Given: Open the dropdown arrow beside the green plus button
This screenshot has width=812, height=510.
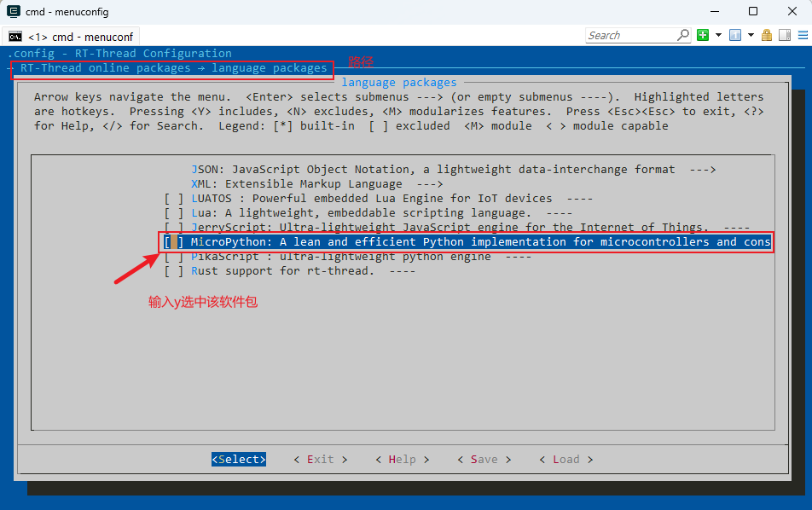Looking at the screenshot, I should pyautogui.click(x=718, y=35).
